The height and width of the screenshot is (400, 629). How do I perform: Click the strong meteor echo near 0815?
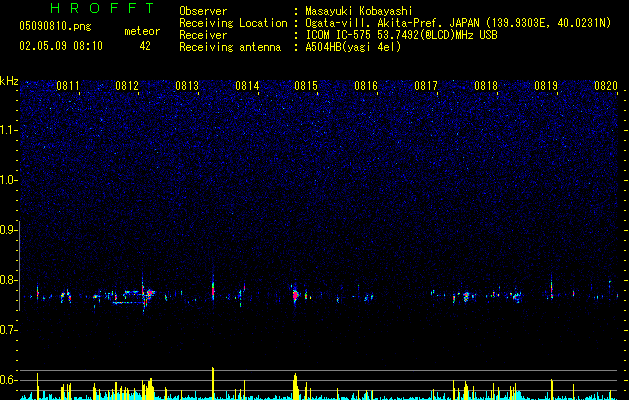296,296
